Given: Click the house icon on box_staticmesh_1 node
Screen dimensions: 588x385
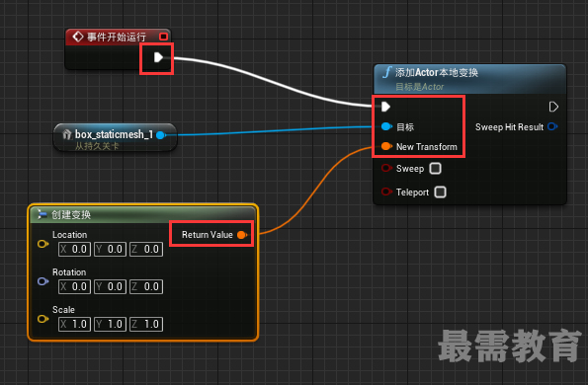Looking at the screenshot, I should 67,134.
